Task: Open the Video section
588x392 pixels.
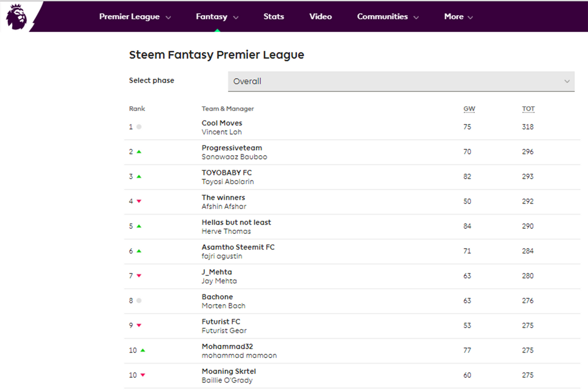Action: [x=321, y=17]
